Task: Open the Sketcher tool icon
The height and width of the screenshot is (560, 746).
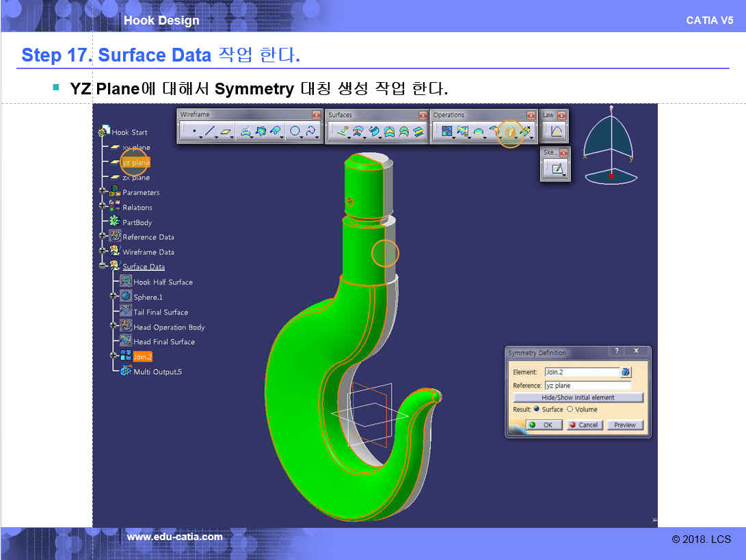Action: tap(557, 168)
